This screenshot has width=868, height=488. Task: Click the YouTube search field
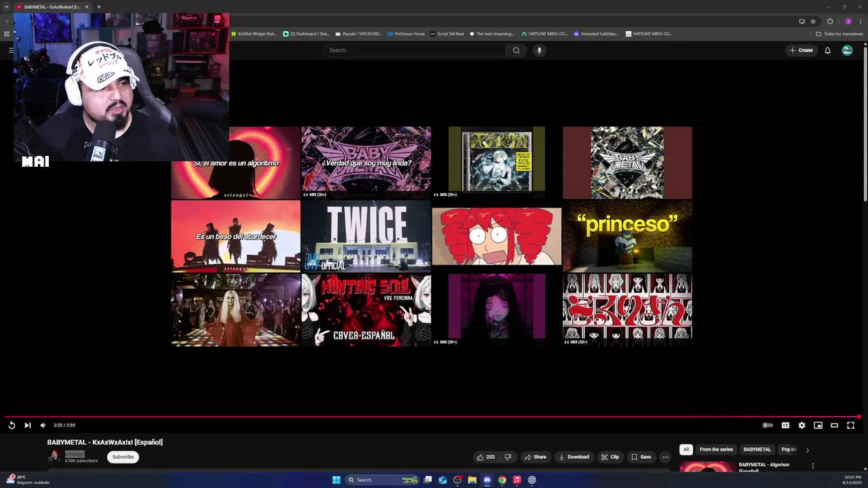[415, 50]
